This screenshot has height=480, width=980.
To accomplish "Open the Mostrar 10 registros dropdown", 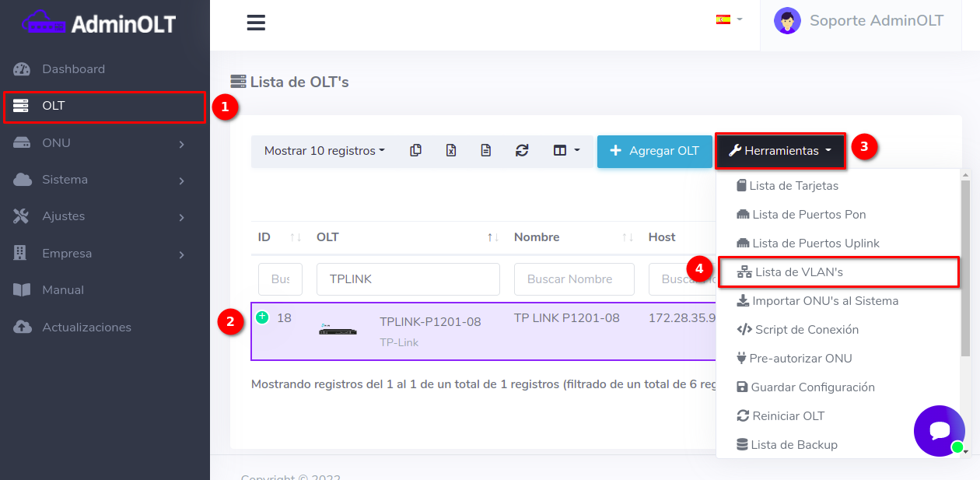I will point(324,151).
